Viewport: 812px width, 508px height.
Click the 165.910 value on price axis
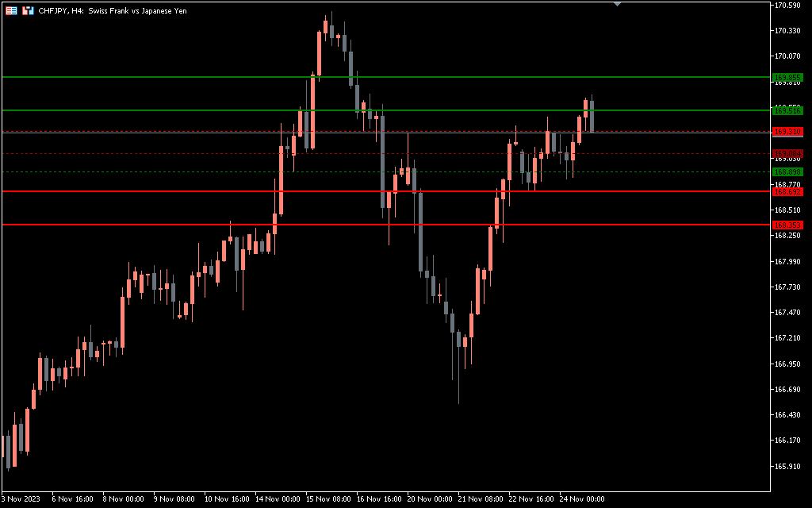click(x=787, y=466)
